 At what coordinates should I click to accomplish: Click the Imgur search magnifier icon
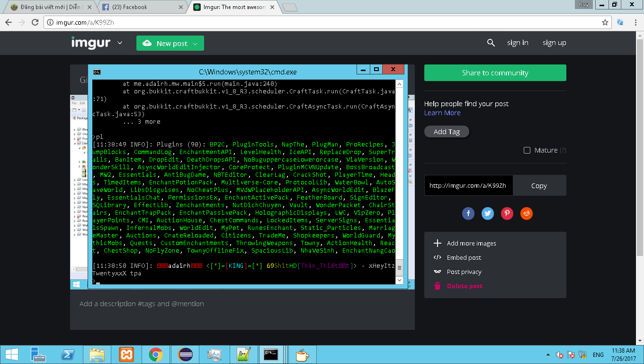(491, 43)
